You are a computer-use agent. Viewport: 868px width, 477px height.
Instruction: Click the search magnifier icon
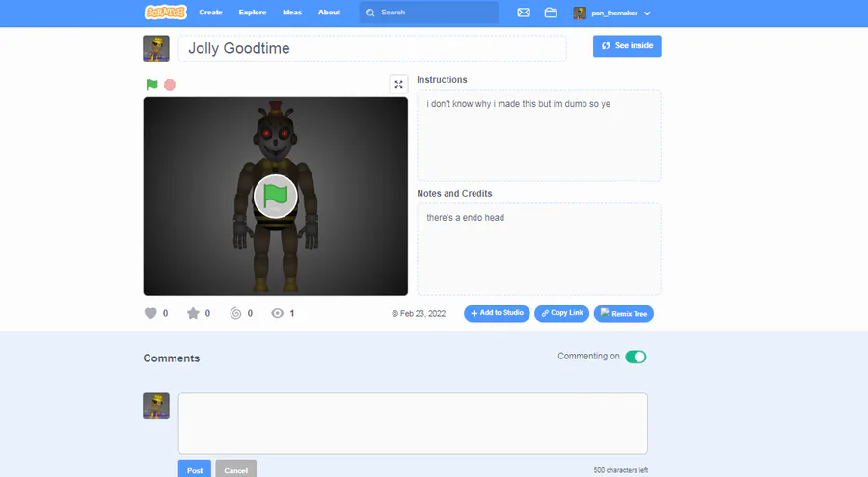pos(370,13)
